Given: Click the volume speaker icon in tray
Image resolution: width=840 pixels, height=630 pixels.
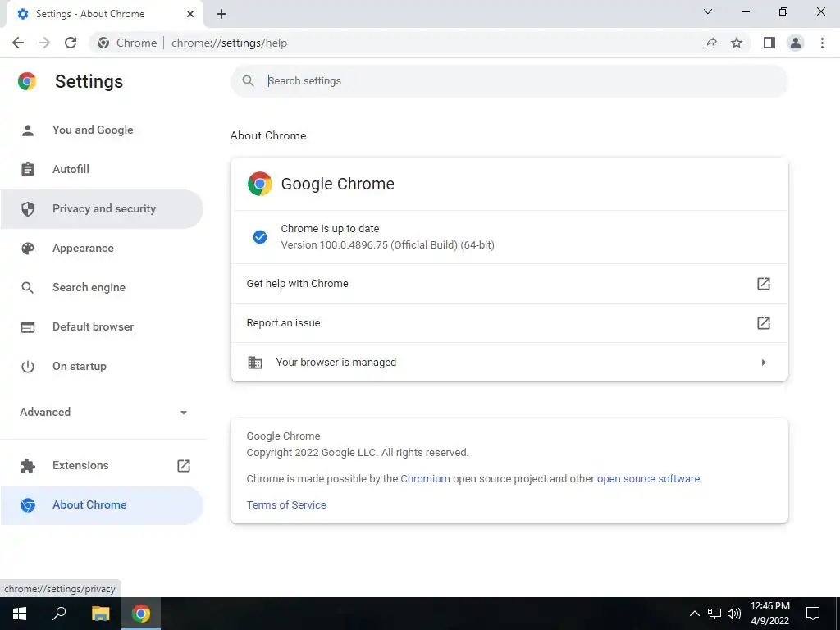Looking at the screenshot, I should [x=734, y=614].
